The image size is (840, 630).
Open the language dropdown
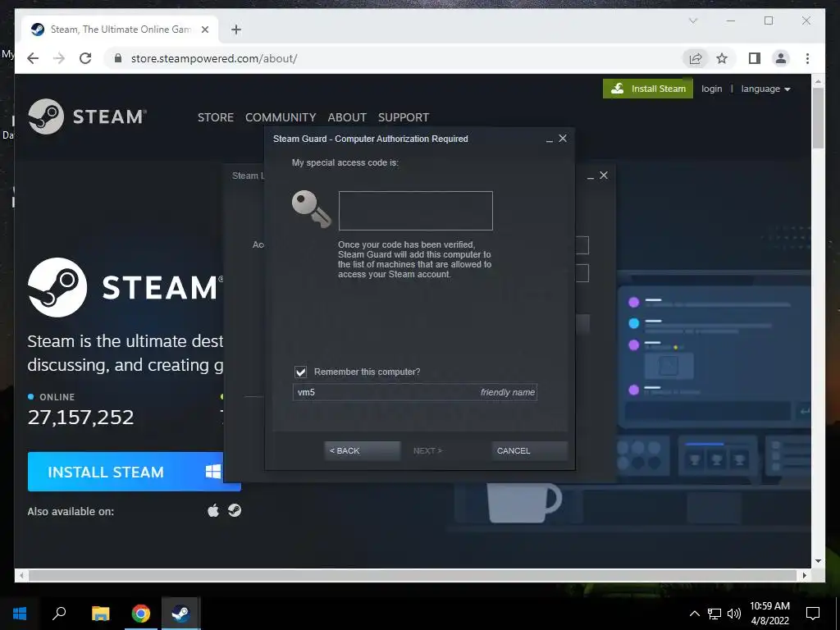point(765,89)
